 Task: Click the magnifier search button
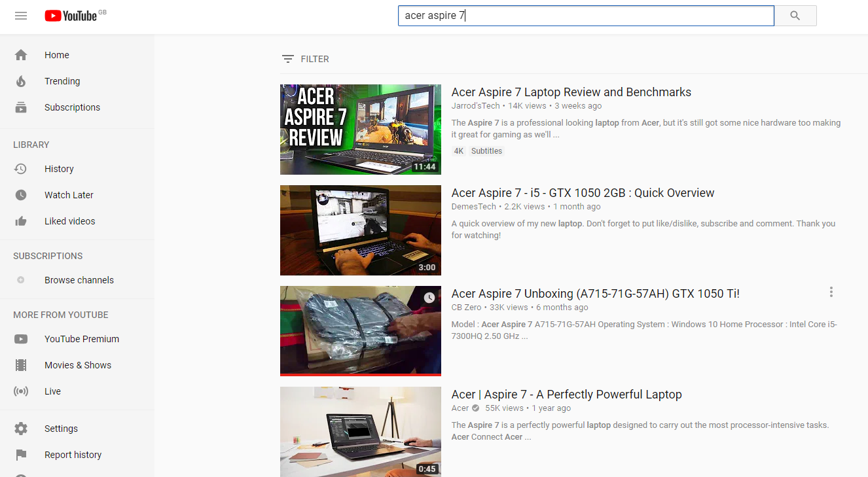[795, 16]
